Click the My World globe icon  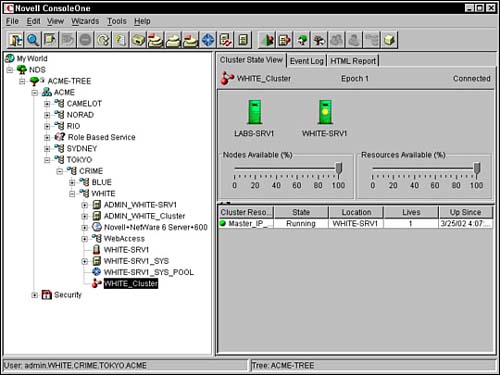[x=10, y=58]
